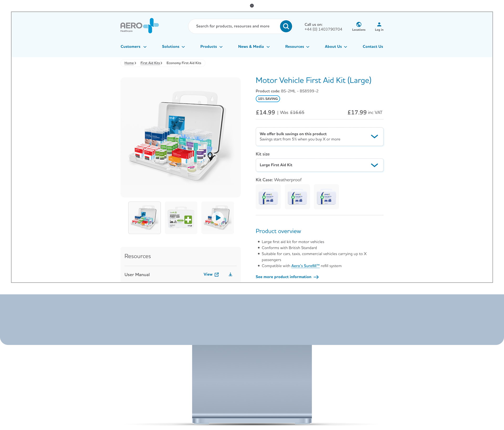The image size is (504, 430).
Task: Click the Aero Healthcare logo
Action: pos(139,26)
